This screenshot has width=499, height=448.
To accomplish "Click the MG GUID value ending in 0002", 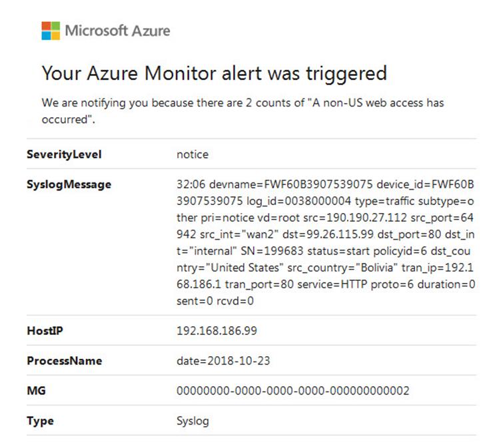I will click(x=292, y=390).
